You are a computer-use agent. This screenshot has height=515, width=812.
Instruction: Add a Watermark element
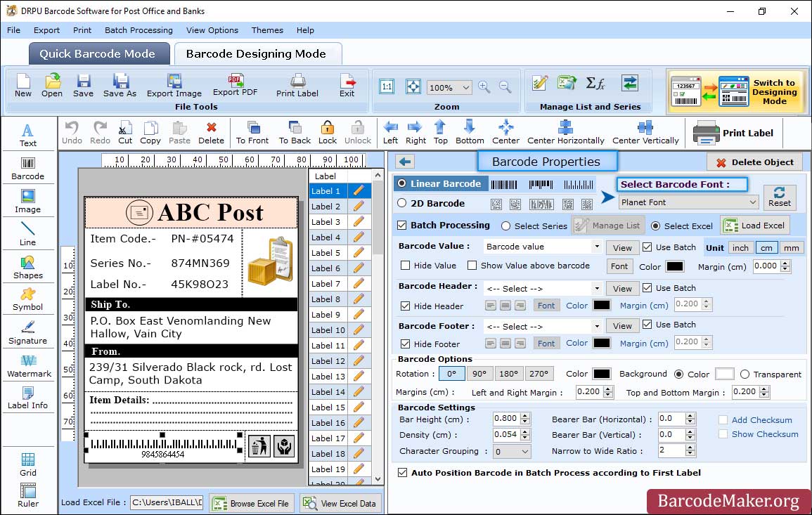[28, 366]
